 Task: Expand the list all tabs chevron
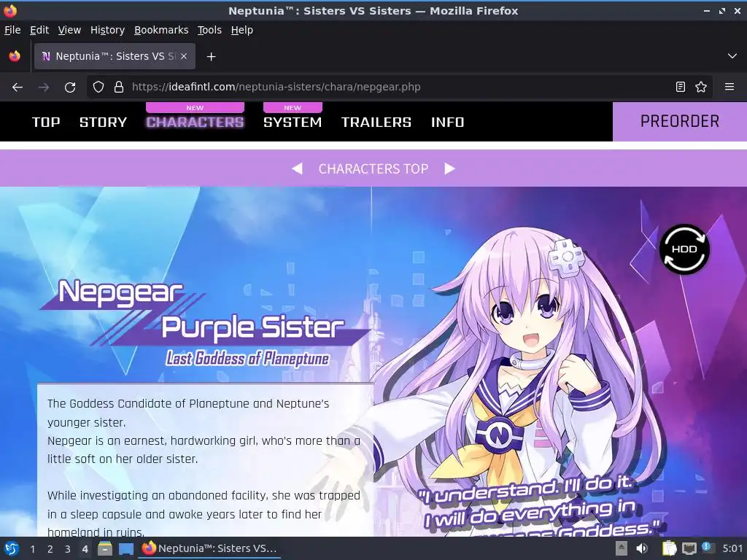732,56
